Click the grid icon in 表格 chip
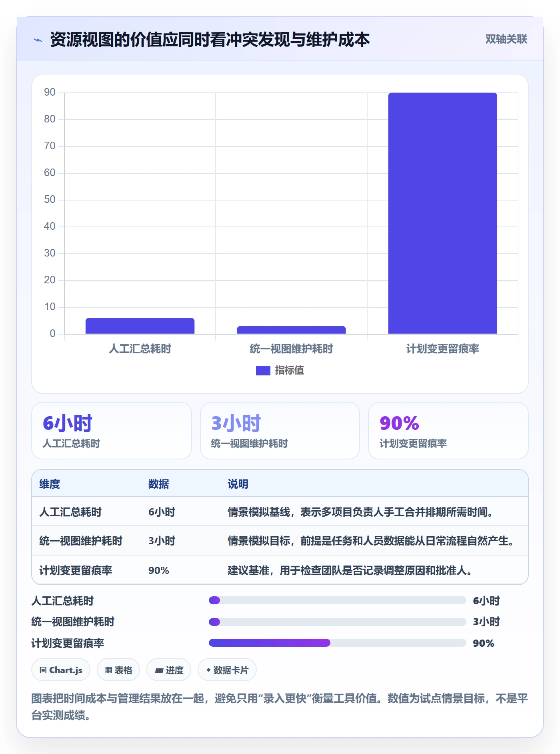 pos(109,670)
